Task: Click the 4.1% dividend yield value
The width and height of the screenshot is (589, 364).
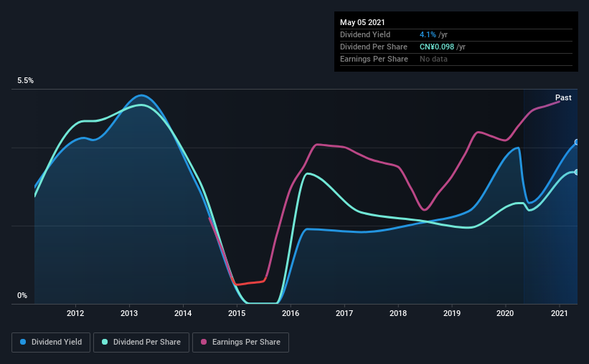Action: tap(428, 34)
